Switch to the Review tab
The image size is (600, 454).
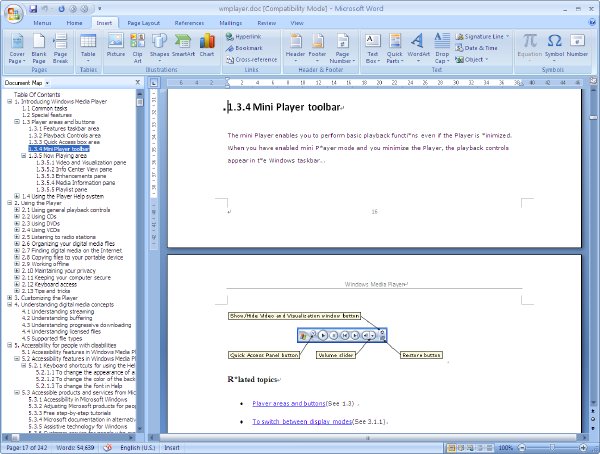click(266, 23)
